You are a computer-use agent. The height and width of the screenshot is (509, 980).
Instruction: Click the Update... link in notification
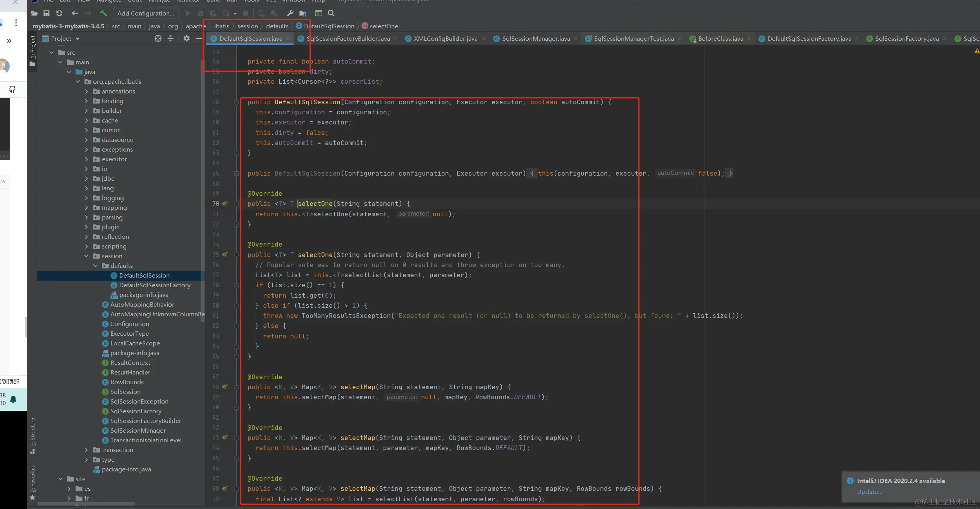point(870,492)
